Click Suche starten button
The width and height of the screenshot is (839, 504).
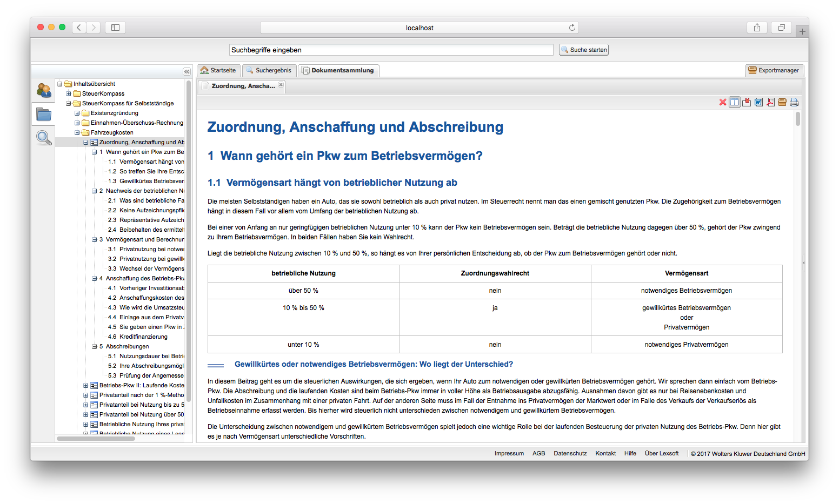pos(584,50)
